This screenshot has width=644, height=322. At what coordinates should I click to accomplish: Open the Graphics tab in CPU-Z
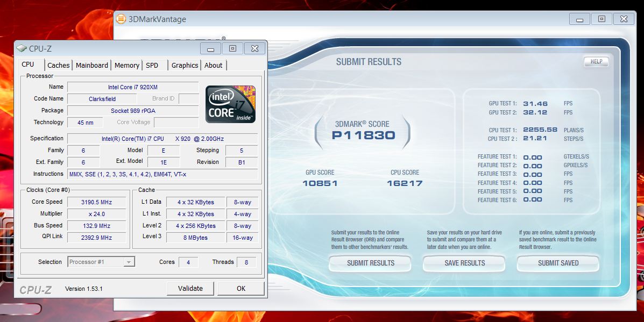(185, 65)
